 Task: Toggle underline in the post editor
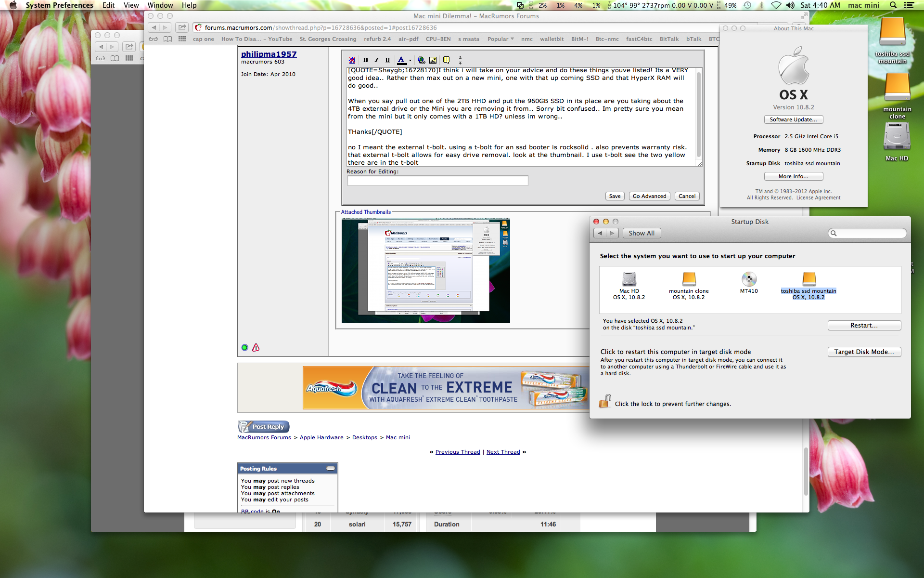387,60
